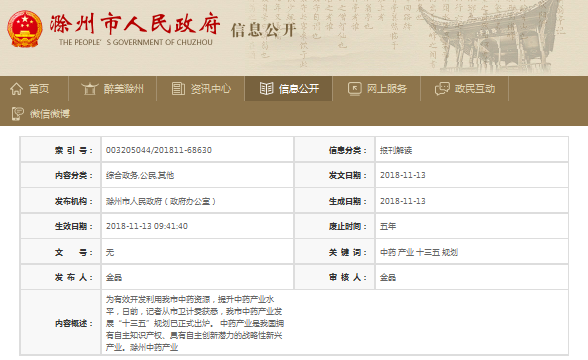Screen dimensions: 588x360
Task: Click the 索引号 label cell
Action: (61, 150)
